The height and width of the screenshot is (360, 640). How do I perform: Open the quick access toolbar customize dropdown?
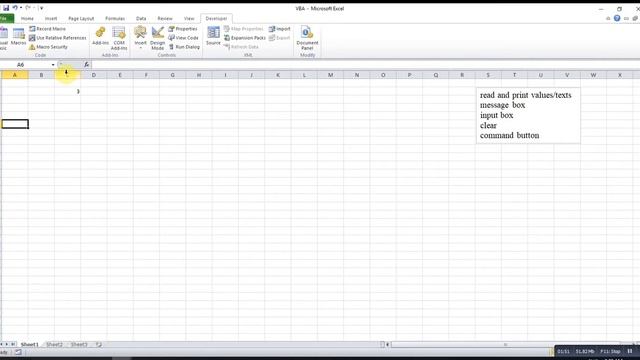point(41,8)
